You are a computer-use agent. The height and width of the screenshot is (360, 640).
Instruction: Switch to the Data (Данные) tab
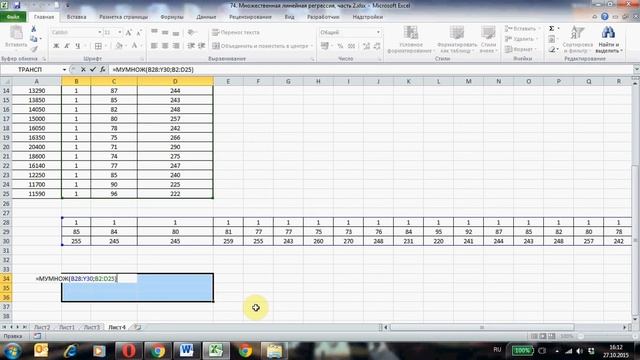pos(206,17)
